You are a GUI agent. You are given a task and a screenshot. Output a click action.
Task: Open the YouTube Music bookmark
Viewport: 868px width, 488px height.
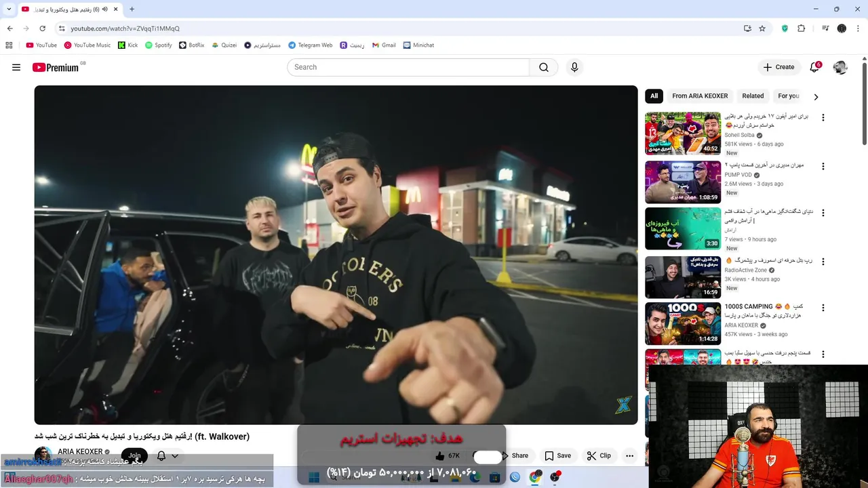(x=87, y=45)
